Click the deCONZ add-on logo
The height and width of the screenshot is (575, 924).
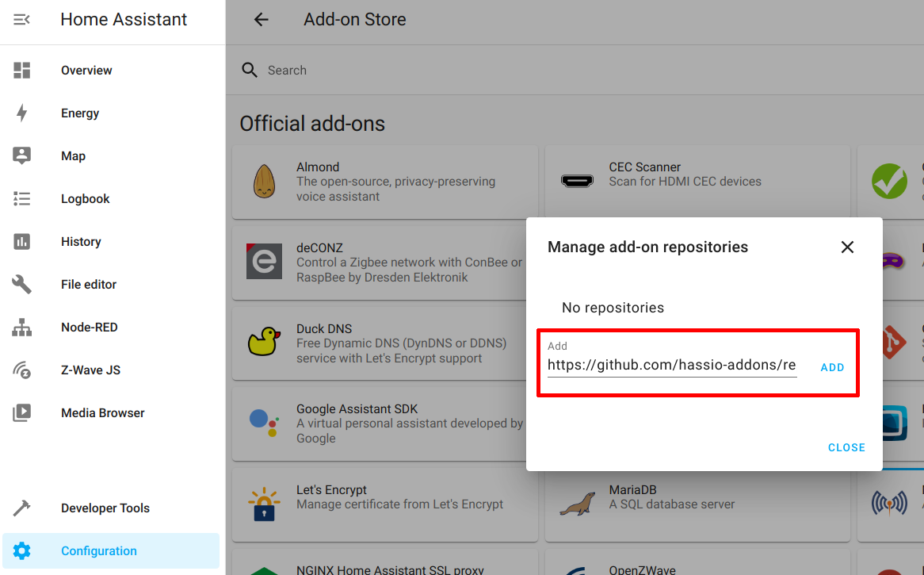coord(264,261)
